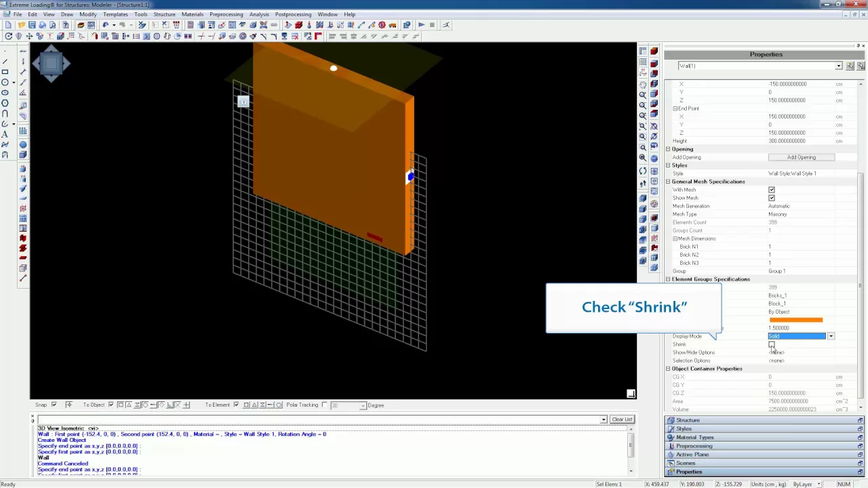Check the Shrink checkbox

[x=771, y=344]
